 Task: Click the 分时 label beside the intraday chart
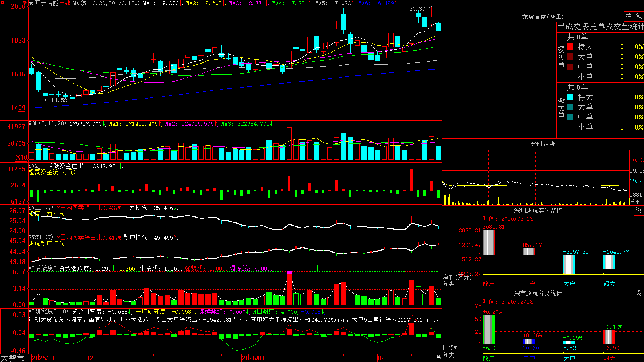pos(636,202)
